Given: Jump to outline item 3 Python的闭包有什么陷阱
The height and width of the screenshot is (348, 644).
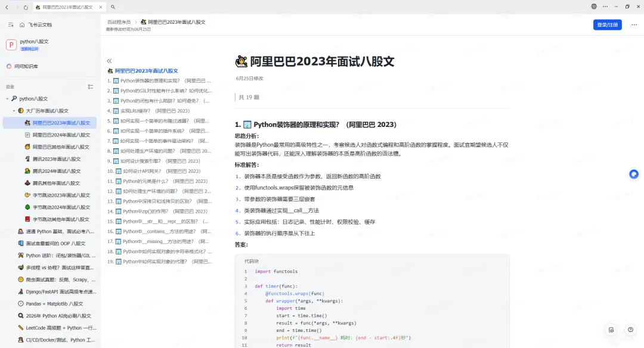Looking at the screenshot, I should tap(165, 101).
